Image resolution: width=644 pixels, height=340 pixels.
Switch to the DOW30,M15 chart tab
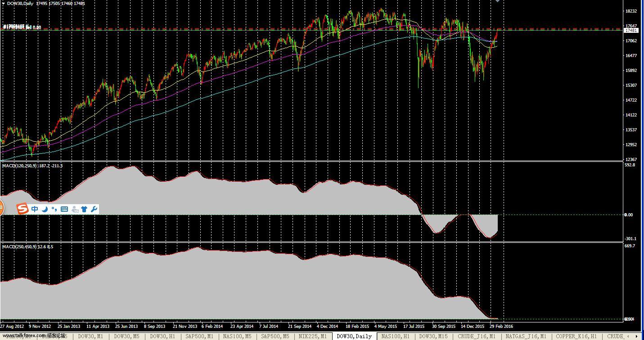[434, 336]
